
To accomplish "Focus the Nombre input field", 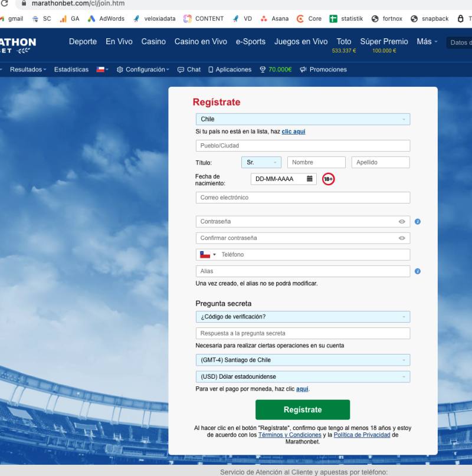I will [x=316, y=162].
